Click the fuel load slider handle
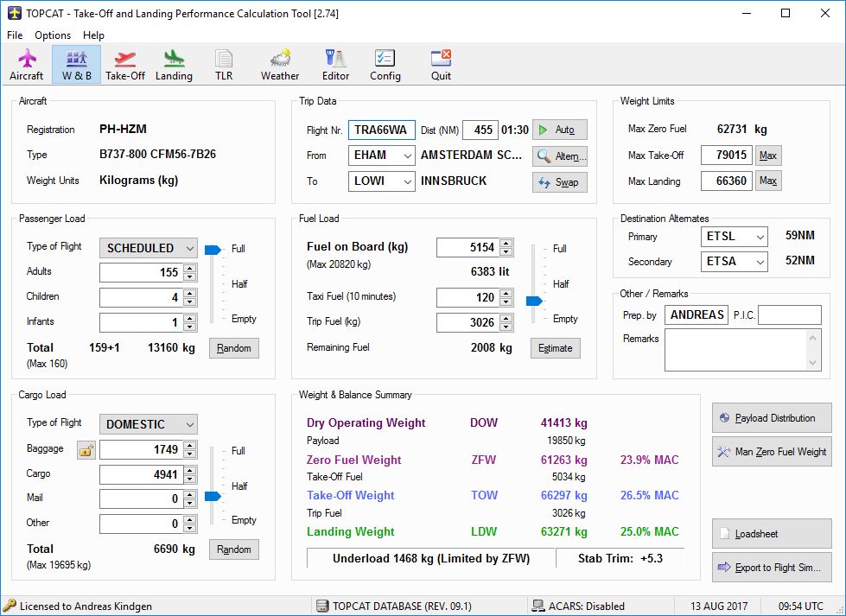 tap(534, 301)
